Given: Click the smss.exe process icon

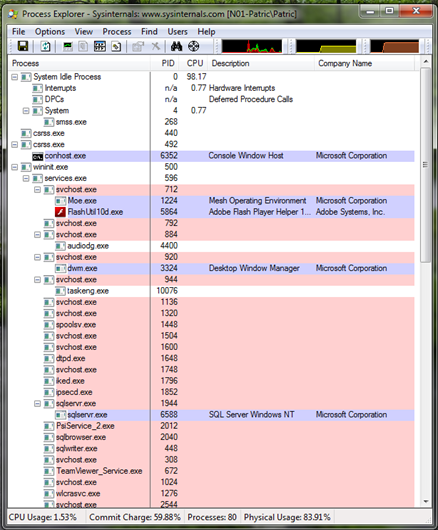Looking at the screenshot, I should click(x=49, y=122).
